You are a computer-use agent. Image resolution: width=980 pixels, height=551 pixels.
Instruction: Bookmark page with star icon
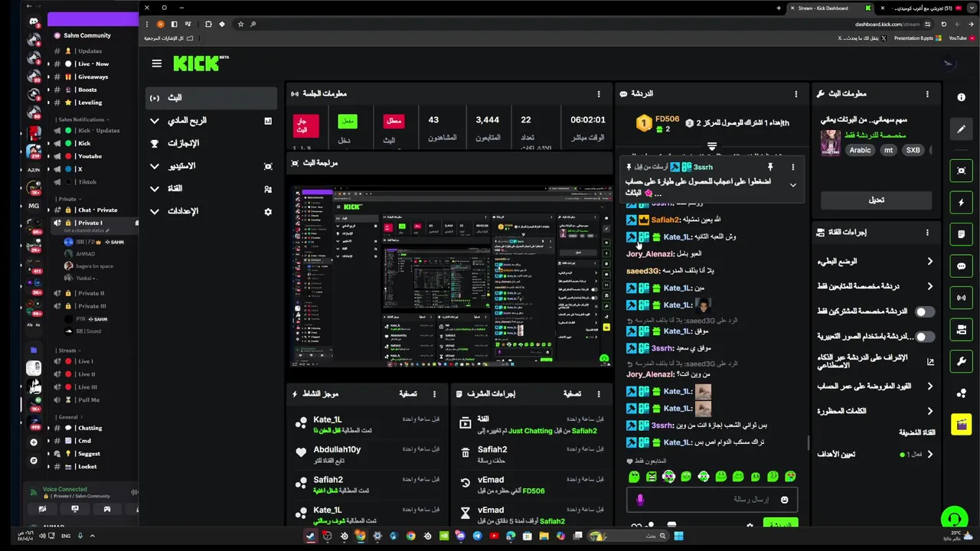click(240, 24)
